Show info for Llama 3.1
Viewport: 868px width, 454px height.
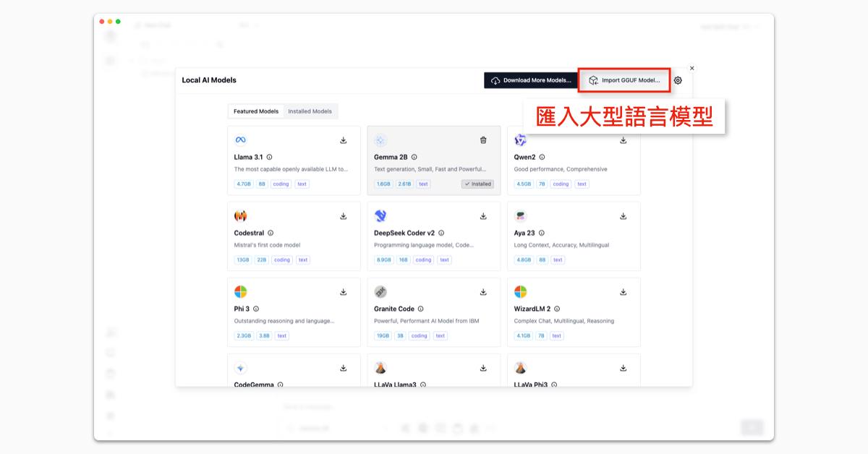tap(269, 157)
